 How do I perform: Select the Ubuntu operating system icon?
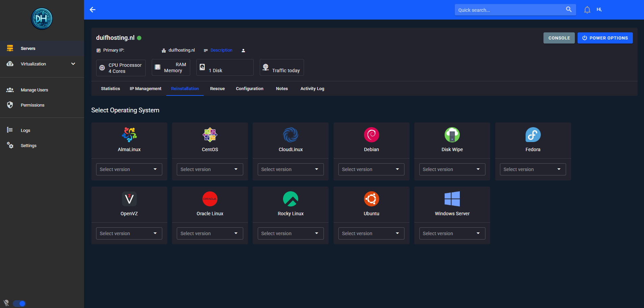[x=371, y=199]
